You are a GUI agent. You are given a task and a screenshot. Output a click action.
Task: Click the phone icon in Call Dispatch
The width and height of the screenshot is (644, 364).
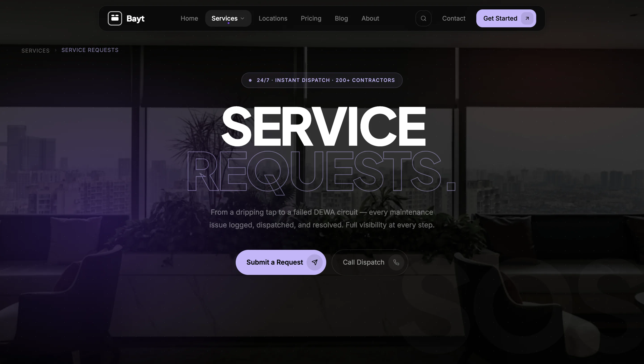[396, 262]
